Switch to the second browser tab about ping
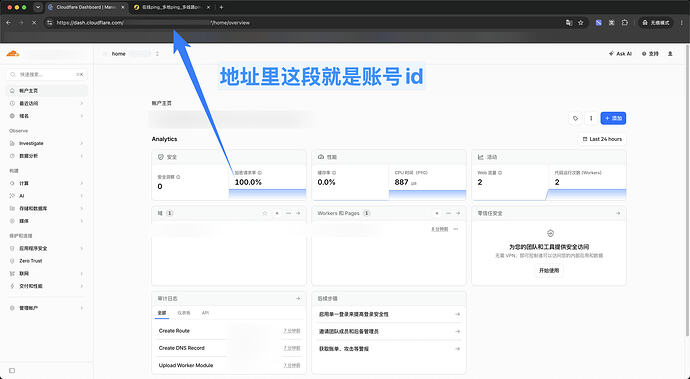 172,7
